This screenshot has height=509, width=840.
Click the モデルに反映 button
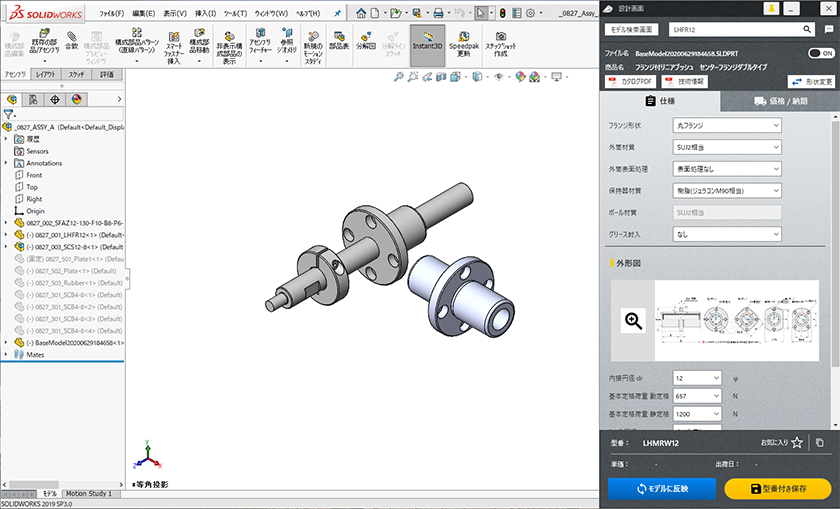pos(662,488)
